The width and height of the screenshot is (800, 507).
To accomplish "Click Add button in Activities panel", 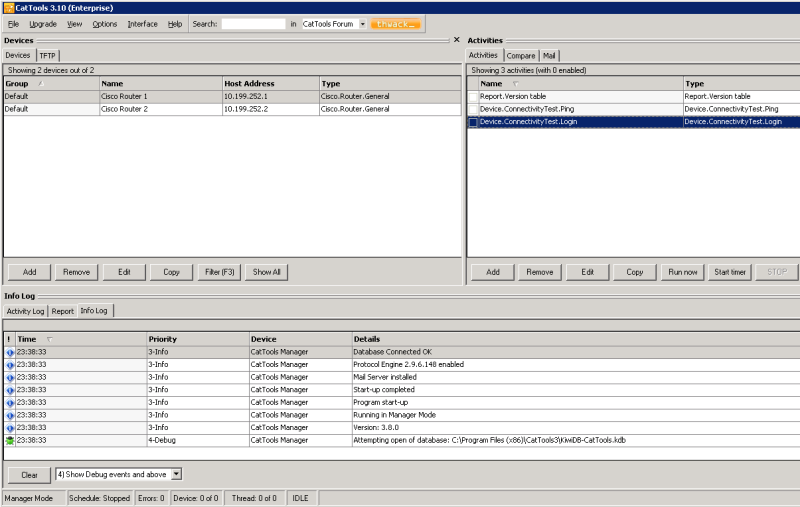I will pos(493,272).
